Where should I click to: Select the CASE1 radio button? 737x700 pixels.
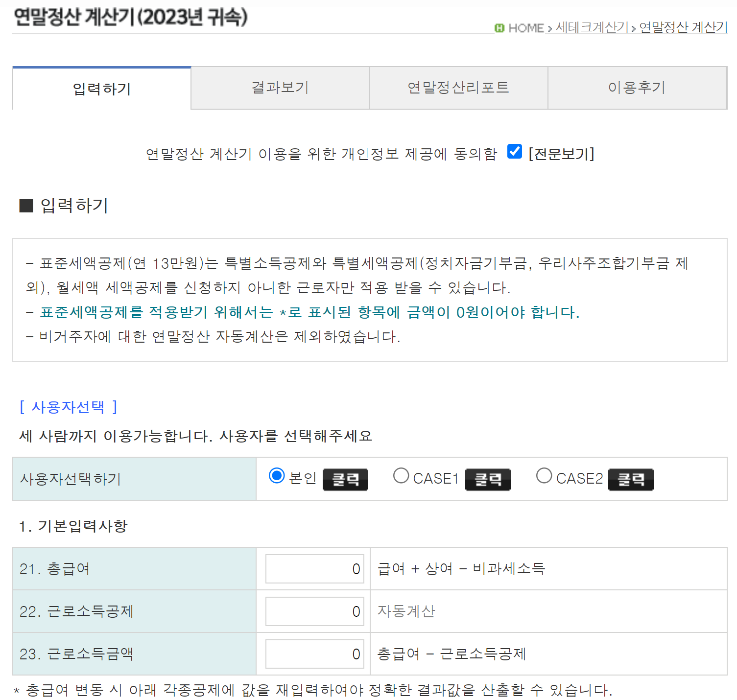[401, 475]
